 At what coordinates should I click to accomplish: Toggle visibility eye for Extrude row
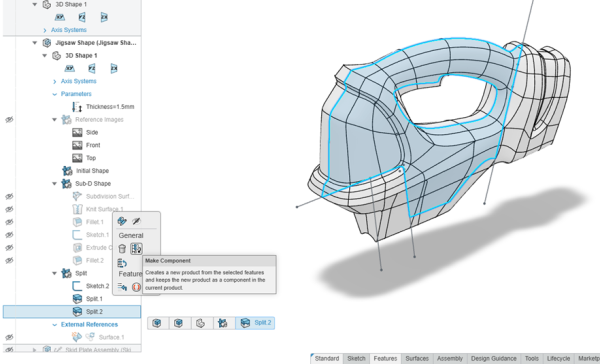click(9, 248)
